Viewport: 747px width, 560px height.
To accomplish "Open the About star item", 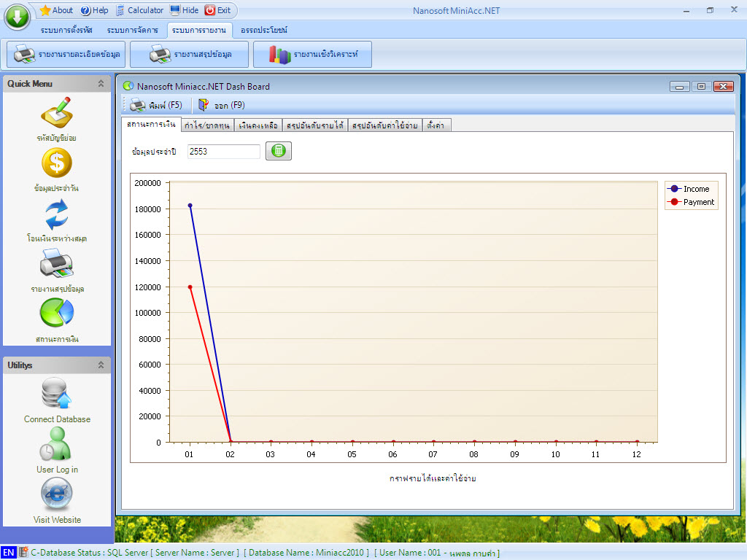I will [56, 10].
